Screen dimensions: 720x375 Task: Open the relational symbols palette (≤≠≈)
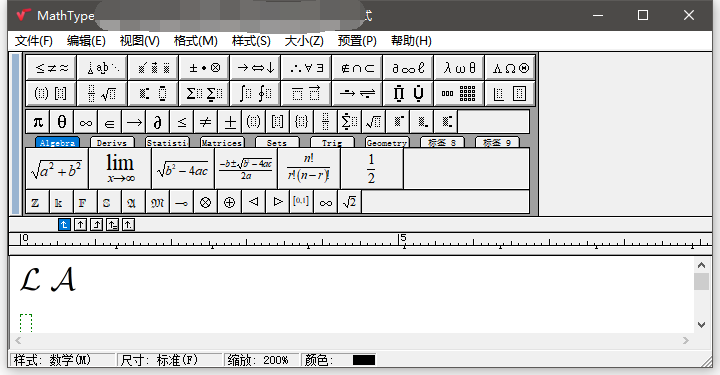[51, 68]
